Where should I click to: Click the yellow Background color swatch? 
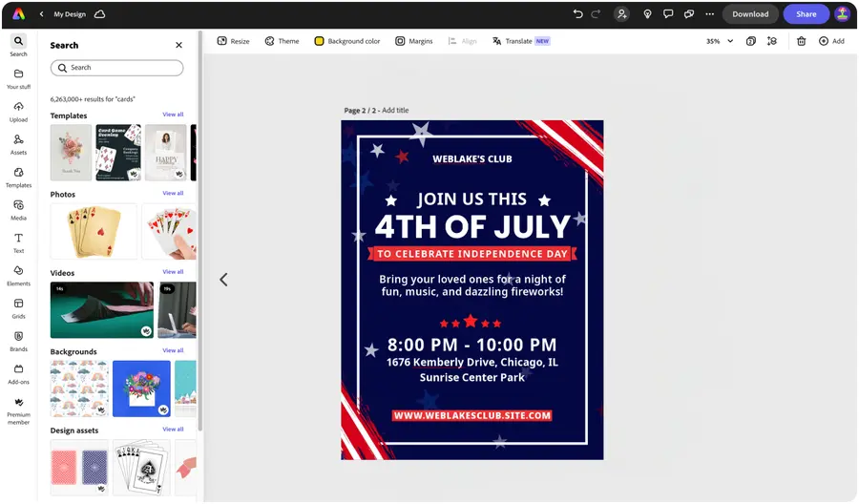coord(319,41)
